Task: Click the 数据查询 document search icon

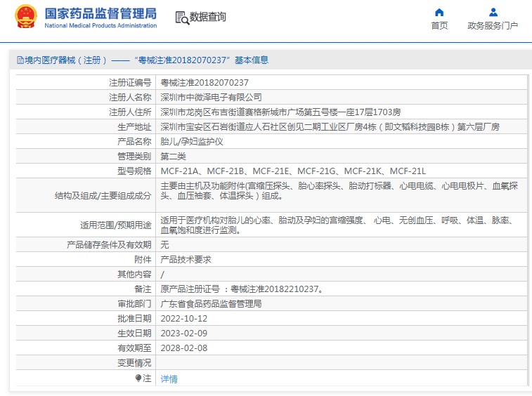Action: [x=181, y=18]
